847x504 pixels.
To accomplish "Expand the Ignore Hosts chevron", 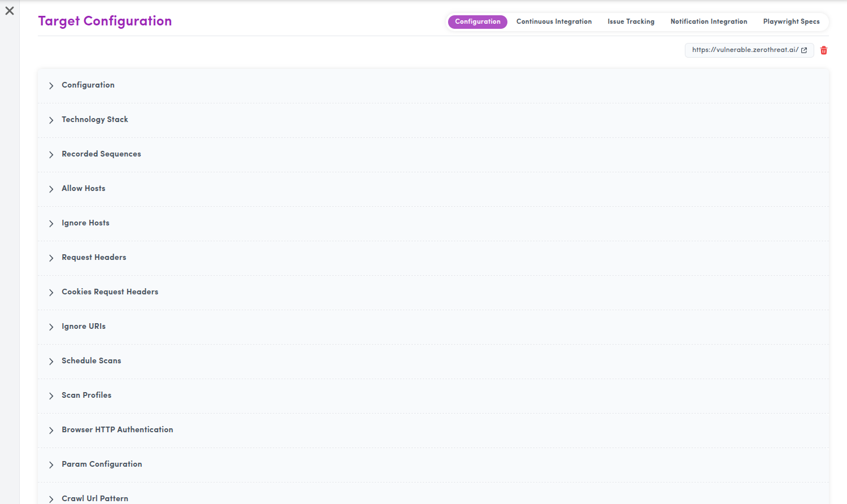I will 51,224.
